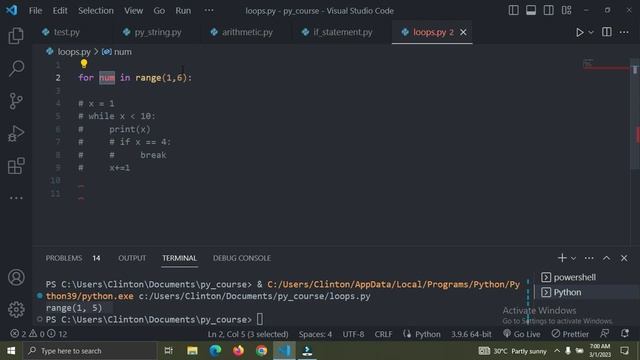This screenshot has height=360, width=640.
Task: Open File Explorer from taskbar
Action: [x=192, y=351]
